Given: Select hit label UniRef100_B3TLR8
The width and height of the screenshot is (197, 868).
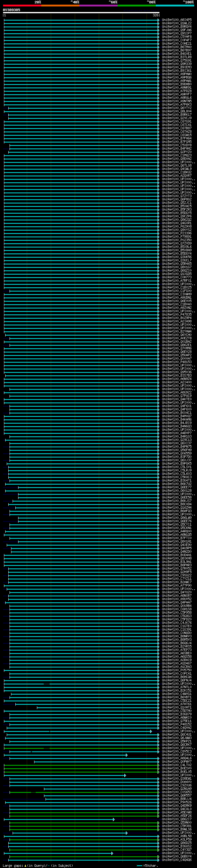Looking at the screenshot, I should pos(177,57).
